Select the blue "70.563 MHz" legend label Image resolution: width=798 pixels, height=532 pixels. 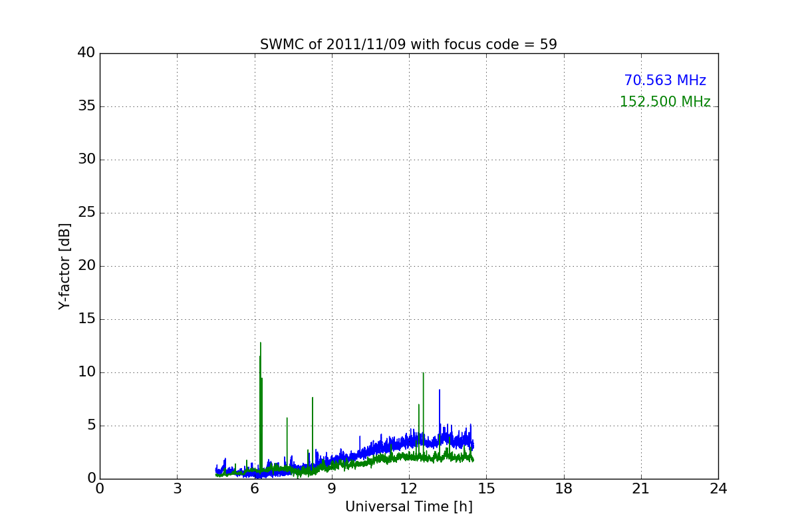665,80
